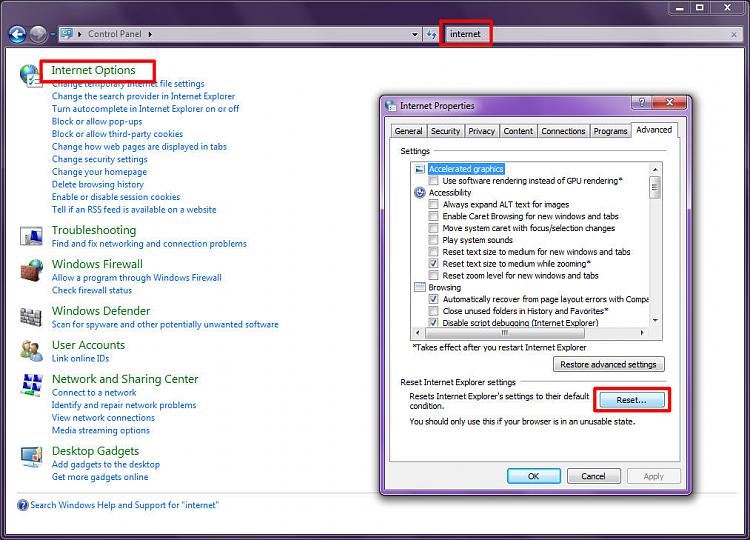Clear the search box with the X icon
The height and width of the screenshot is (540, 750).
pos(734,34)
